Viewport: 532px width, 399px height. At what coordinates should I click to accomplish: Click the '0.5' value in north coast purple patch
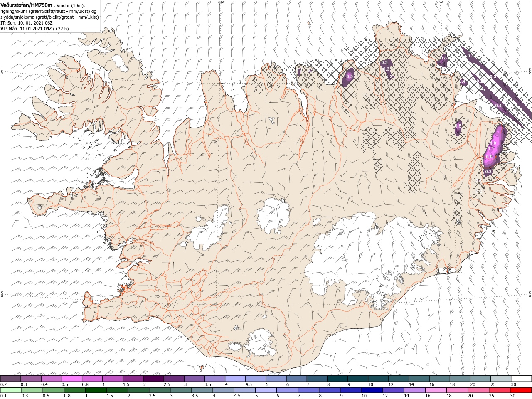point(350,76)
